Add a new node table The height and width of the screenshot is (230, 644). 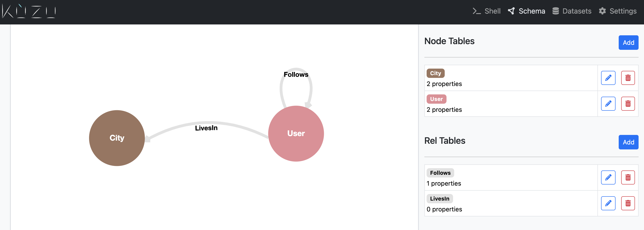[628, 43]
